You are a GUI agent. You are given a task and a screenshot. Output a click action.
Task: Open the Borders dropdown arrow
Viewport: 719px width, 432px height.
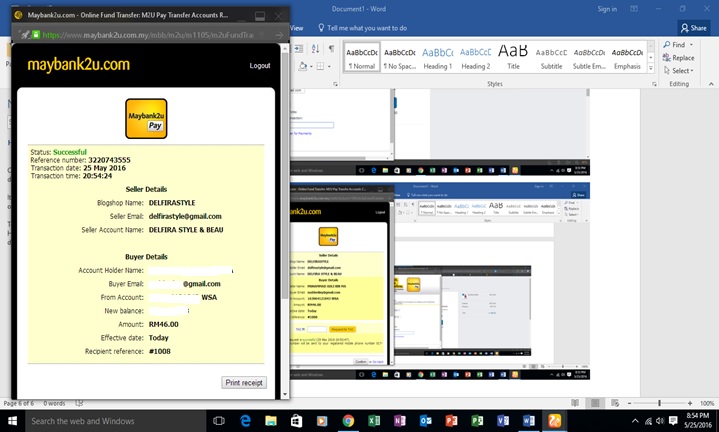point(329,66)
